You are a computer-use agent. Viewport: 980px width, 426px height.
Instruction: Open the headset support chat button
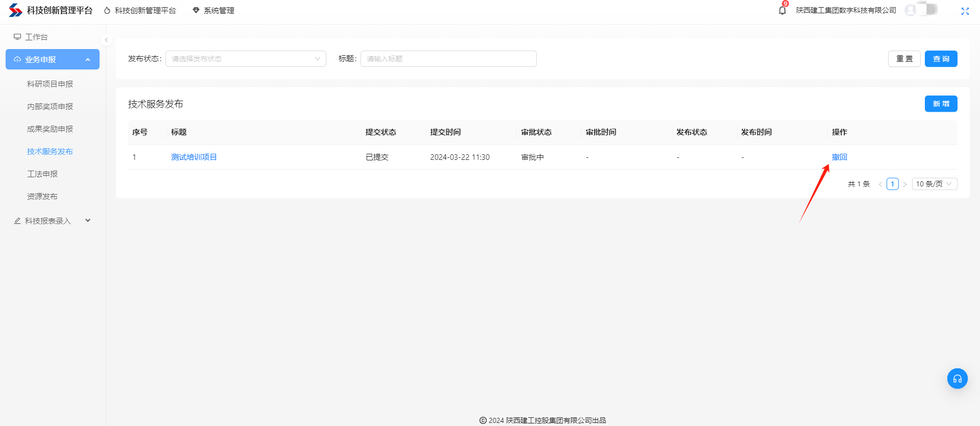pyautogui.click(x=957, y=378)
